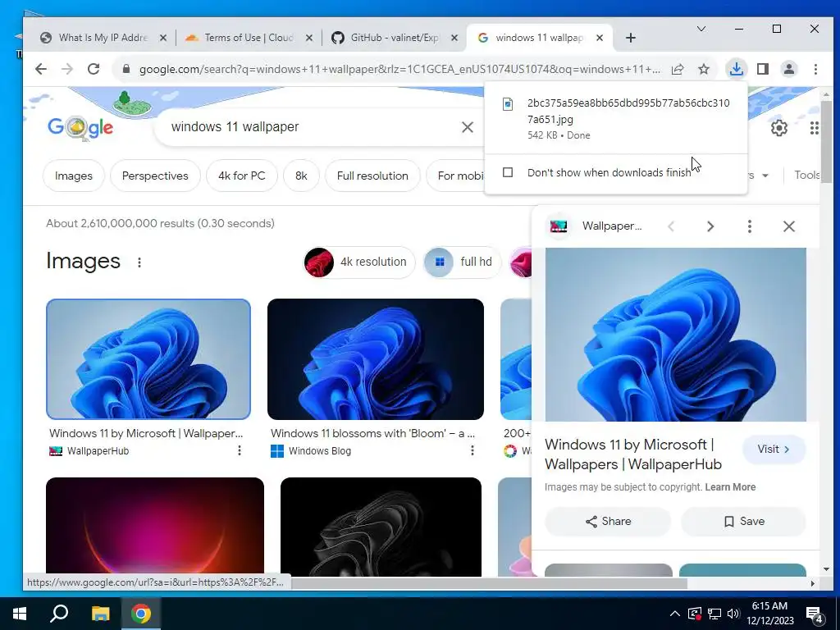This screenshot has width=840, height=630.
Task: Toggle Chrome side panel
Action: (763, 69)
